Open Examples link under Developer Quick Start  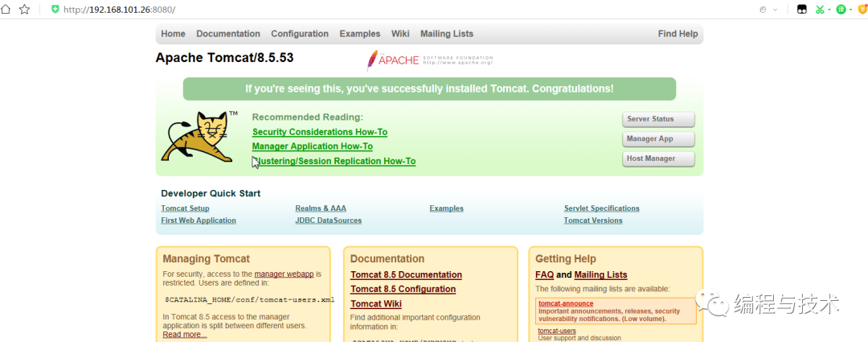coord(447,208)
